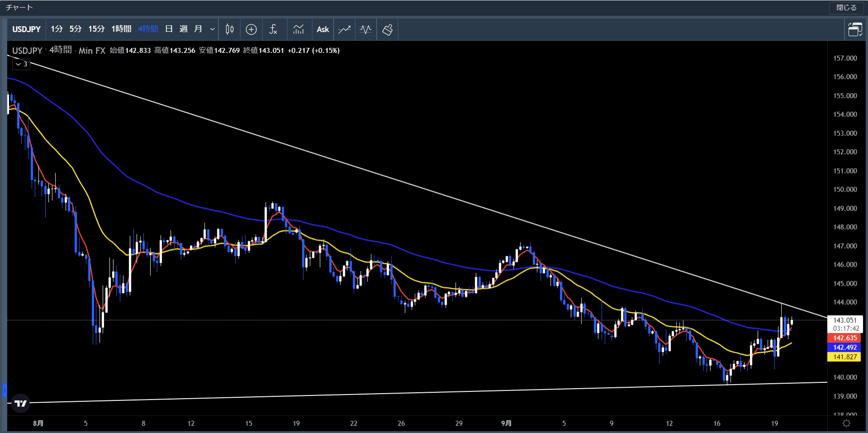Open the USDJPY symbol selector

(x=26, y=29)
